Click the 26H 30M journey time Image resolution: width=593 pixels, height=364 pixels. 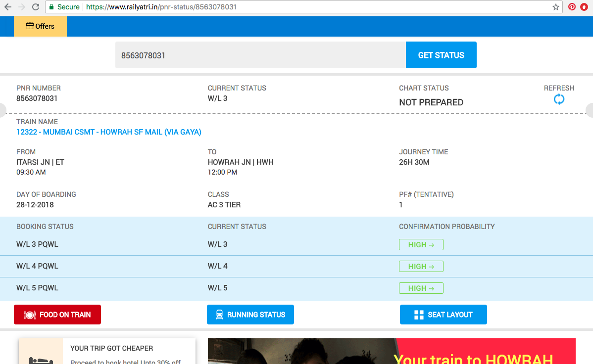point(414,162)
